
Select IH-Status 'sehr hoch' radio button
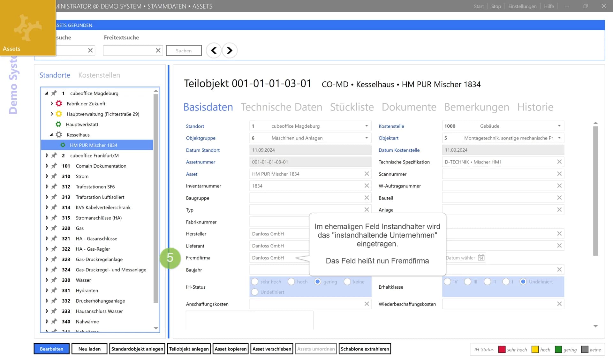[255, 282]
